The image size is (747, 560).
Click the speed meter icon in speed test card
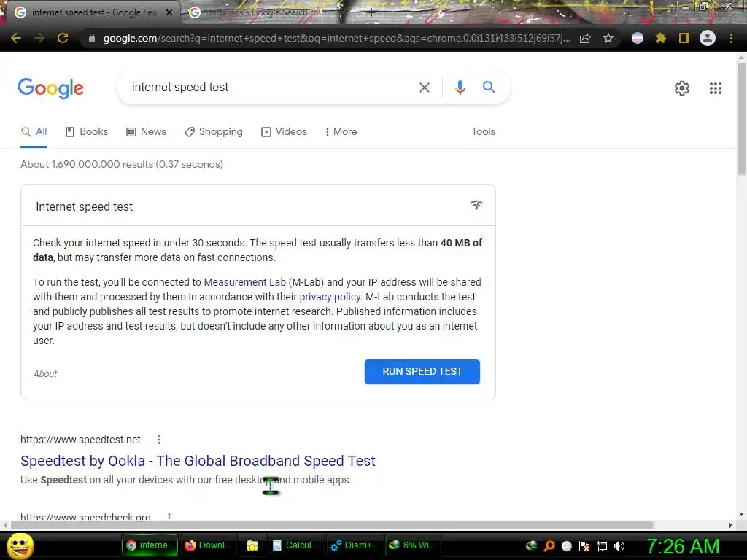[x=476, y=205]
